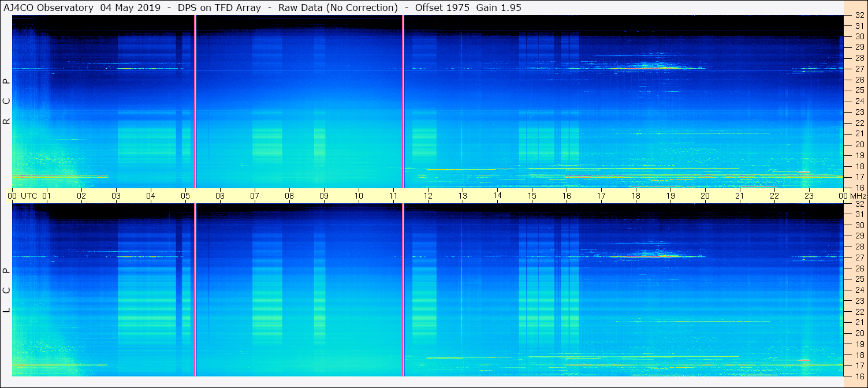Click the 23 MHz label in LCP scale
The height and width of the screenshot is (388, 868).
[x=859, y=301]
